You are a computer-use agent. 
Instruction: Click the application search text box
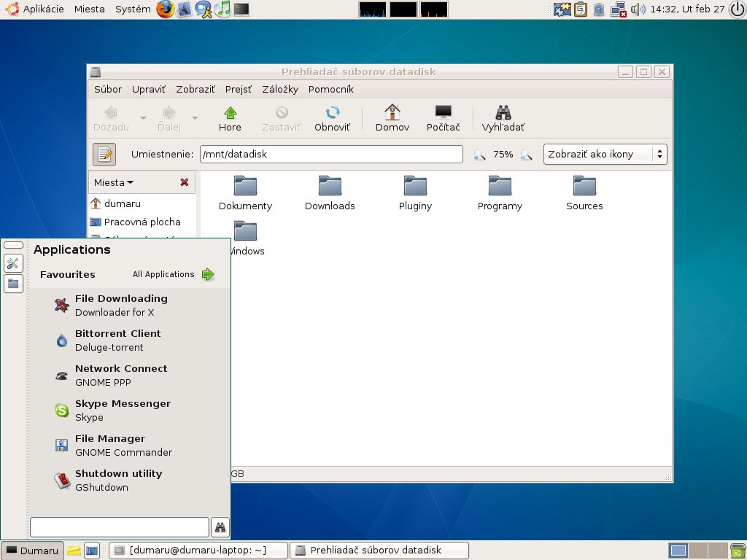click(120, 527)
